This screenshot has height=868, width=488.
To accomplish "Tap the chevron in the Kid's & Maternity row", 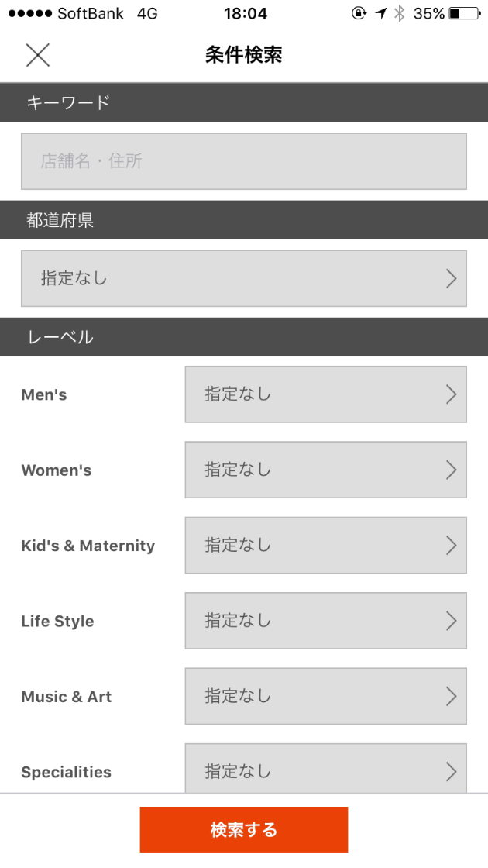I will (452, 545).
